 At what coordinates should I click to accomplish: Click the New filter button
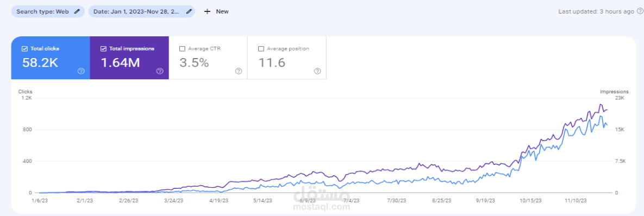click(216, 11)
